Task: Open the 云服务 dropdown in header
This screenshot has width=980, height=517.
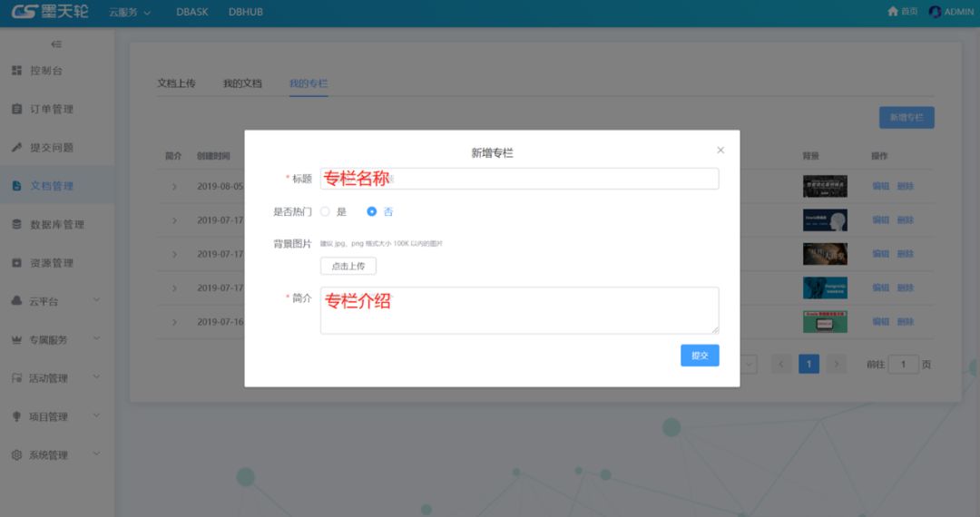Action: pos(130,12)
